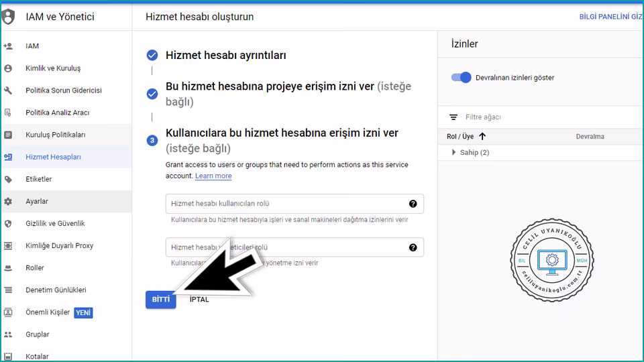Click the checkmark for projeye erişim izni step
The width and height of the screenshot is (644, 362).
(152, 94)
